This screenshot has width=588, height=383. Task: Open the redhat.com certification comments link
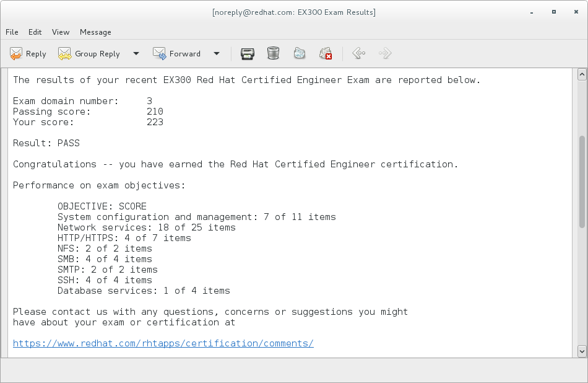(x=163, y=343)
